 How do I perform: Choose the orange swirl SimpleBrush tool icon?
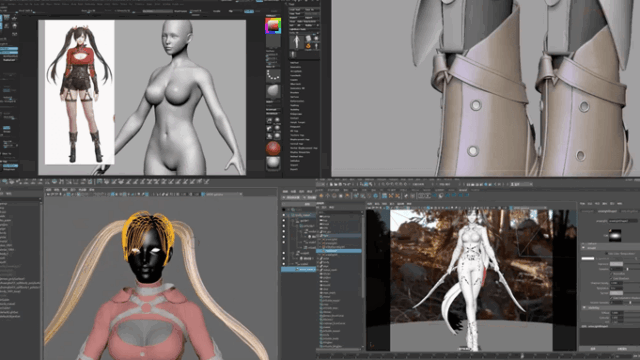pyautogui.click(x=308, y=47)
